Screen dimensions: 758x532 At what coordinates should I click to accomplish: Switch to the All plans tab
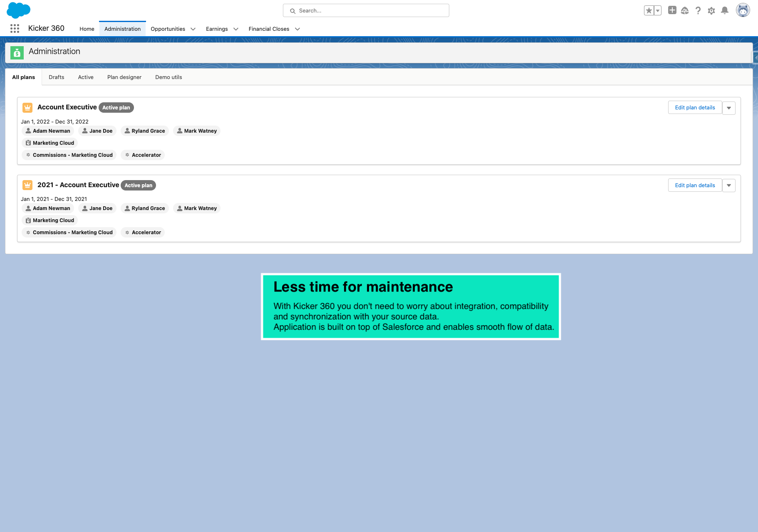click(24, 77)
